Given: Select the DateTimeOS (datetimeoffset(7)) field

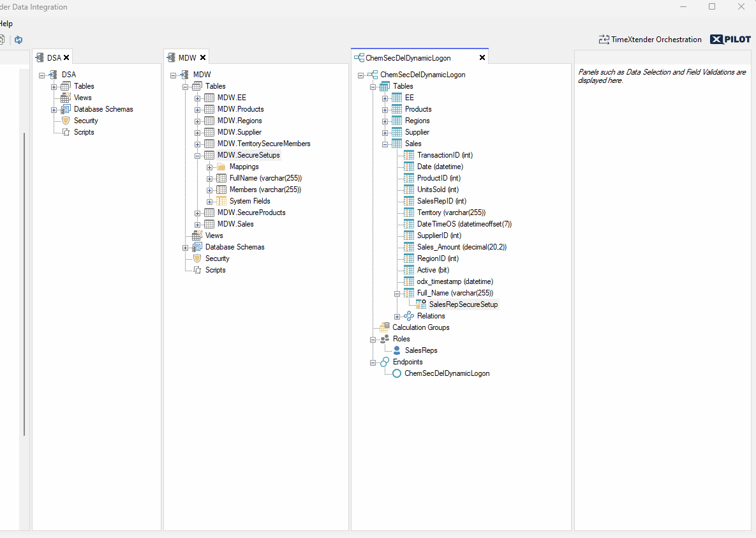Looking at the screenshot, I should 464,224.
